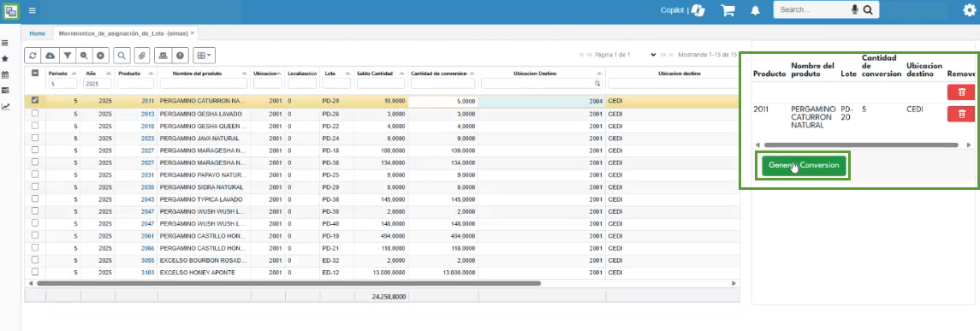The image size is (980, 331).
Task: Click the paperclip attachments icon
Action: tap(142, 56)
